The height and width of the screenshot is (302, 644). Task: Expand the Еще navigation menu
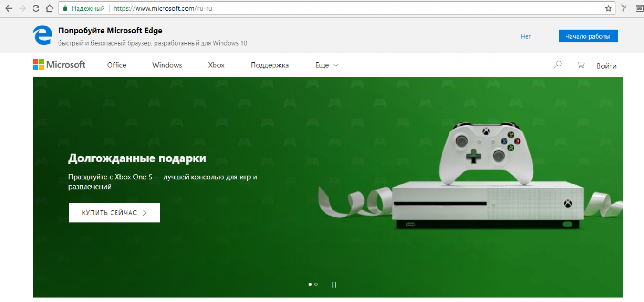[x=326, y=66]
